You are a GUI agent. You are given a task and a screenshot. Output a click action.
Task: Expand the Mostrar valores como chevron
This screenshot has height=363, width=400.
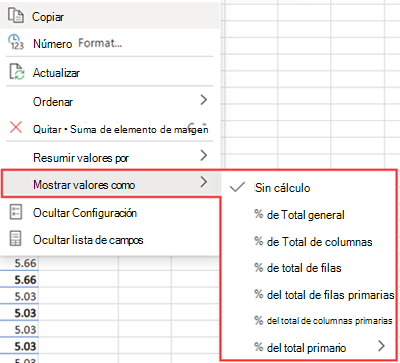tap(204, 182)
